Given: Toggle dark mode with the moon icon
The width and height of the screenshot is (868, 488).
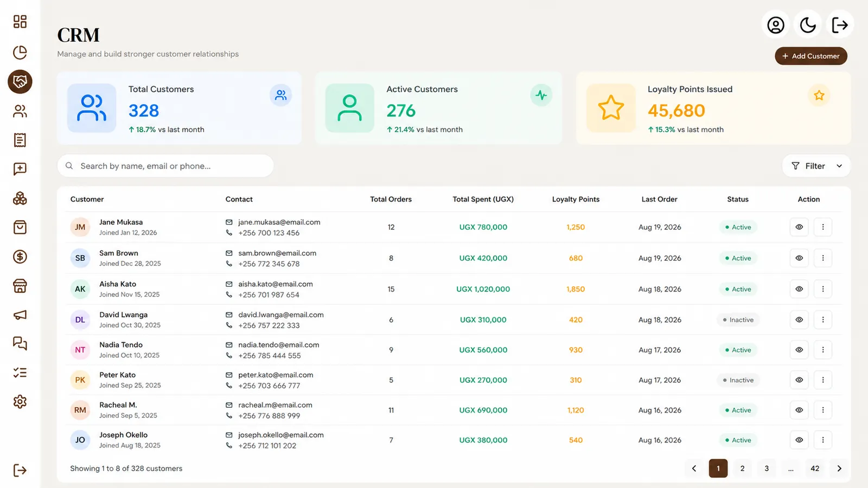Looking at the screenshot, I should [808, 25].
